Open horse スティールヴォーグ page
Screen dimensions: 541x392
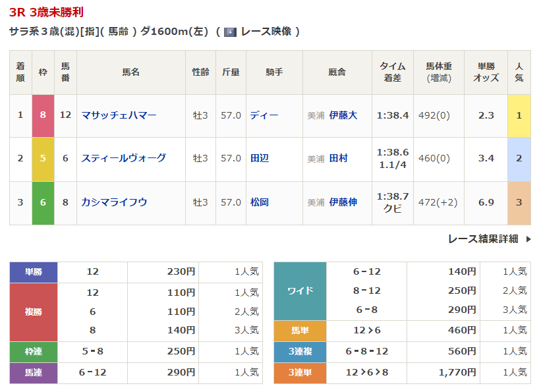pos(123,158)
